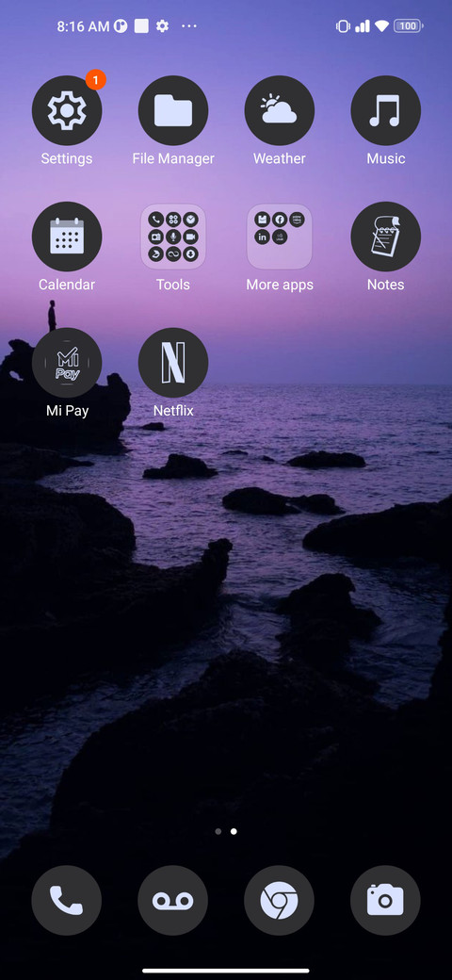The image size is (452, 980).
Task: Tap the battery 100 indicator
Action: (409, 26)
